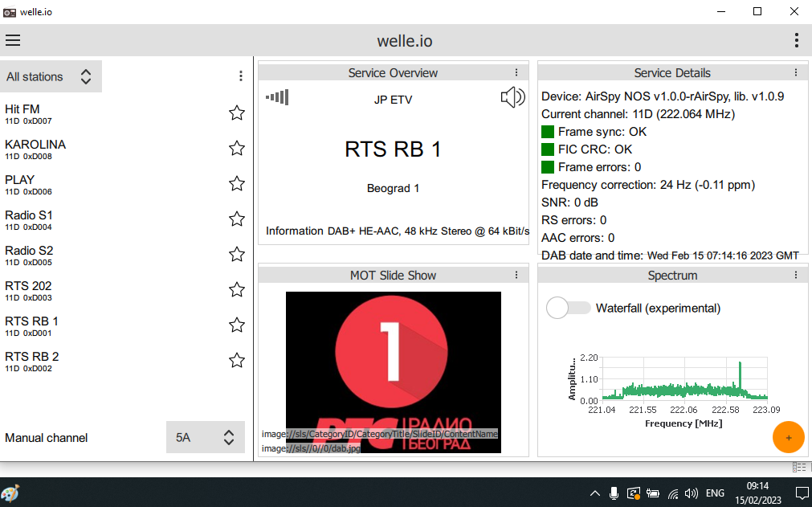Open the Wi-Fi network tray icon

(x=673, y=493)
